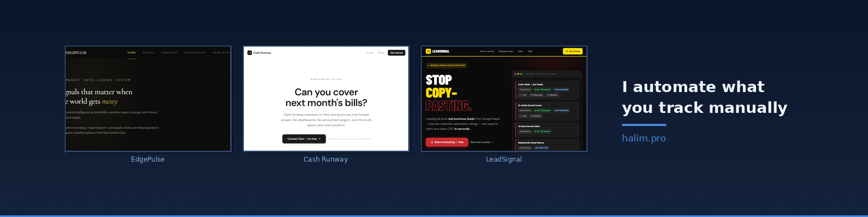Click 'Can you cover next month's bills?' heading
This screenshot has height=217, width=868.
click(326, 98)
